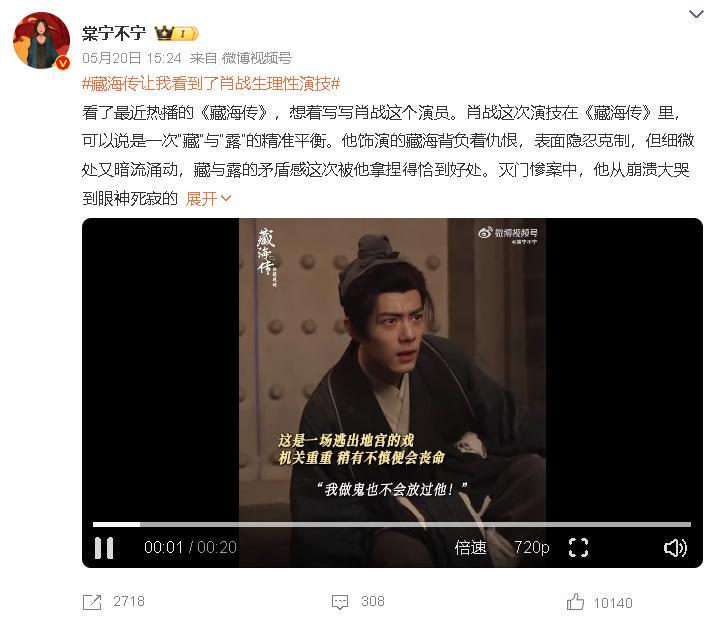Seek on the video progress bar
Screen dimensions: 716x618
(392, 524)
